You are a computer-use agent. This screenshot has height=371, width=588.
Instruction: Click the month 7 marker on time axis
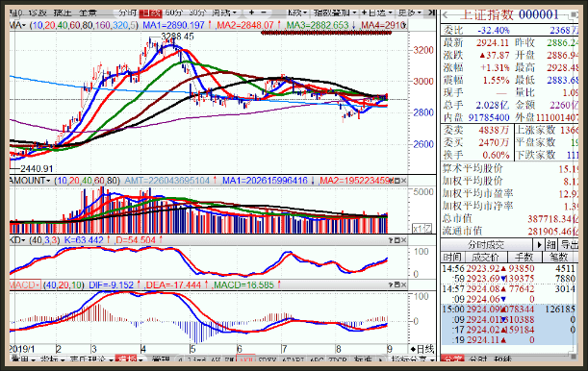pos(284,349)
